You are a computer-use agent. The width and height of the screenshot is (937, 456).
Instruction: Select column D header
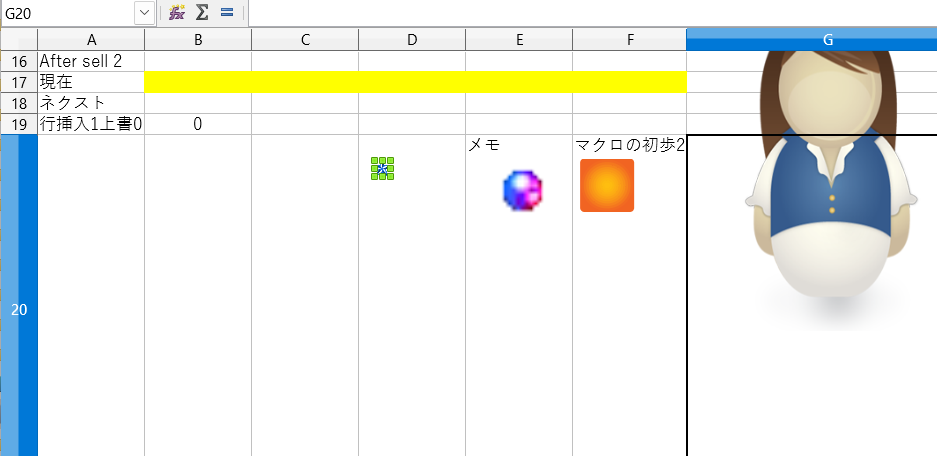point(412,40)
